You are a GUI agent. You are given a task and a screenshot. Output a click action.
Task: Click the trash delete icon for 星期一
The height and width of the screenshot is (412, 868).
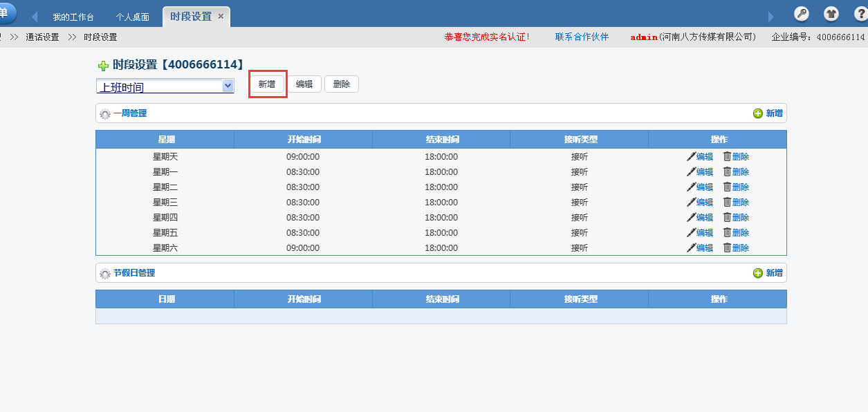click(727, 172)
